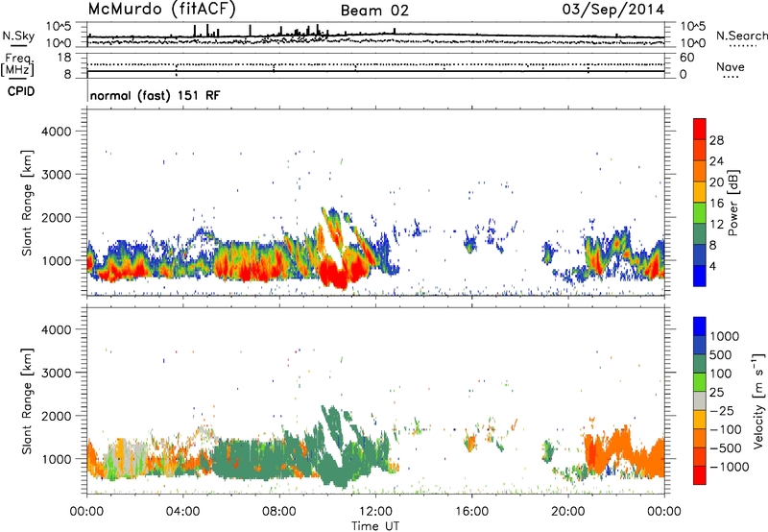Click the '20:00' time tick label
Screen dimensions: 768x532
coord(568,512)
